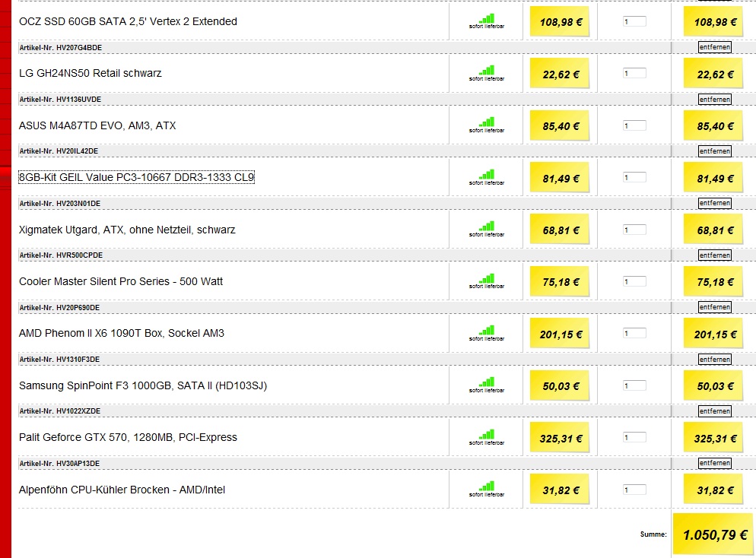Click availability icon for GEIL 8GB-Kit row
756x558 pixels.
487,178
